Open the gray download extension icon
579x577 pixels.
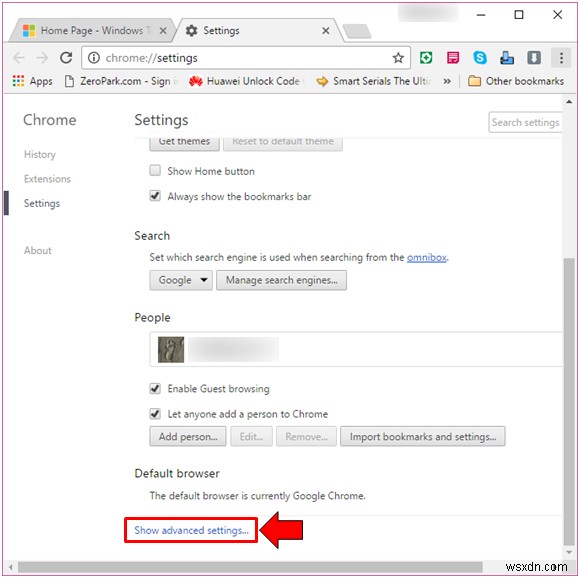pos(534,58)
